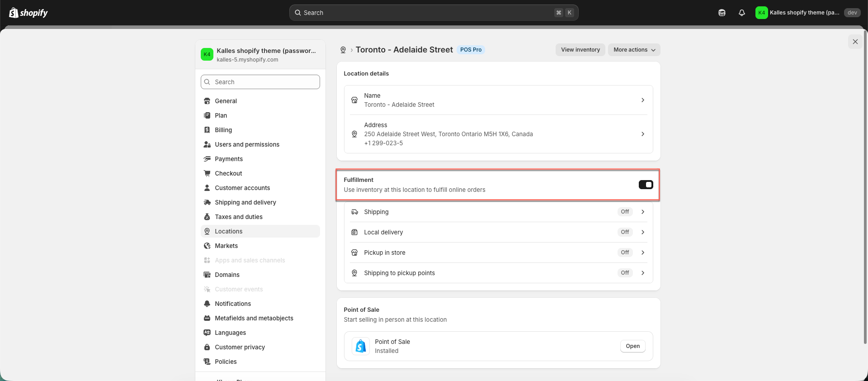Click the Checkout cart icon in sidebar

pyautogui.click(x=207, y=173)
